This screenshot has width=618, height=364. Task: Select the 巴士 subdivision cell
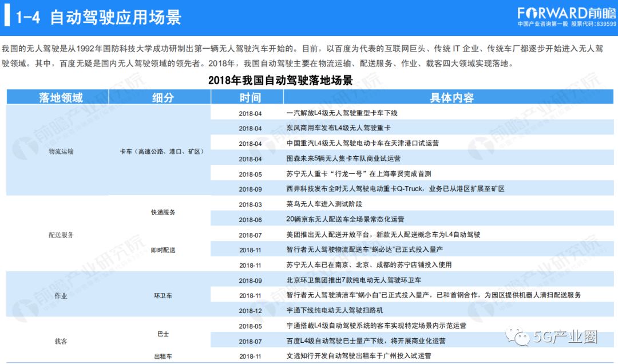tap(163, 334)
